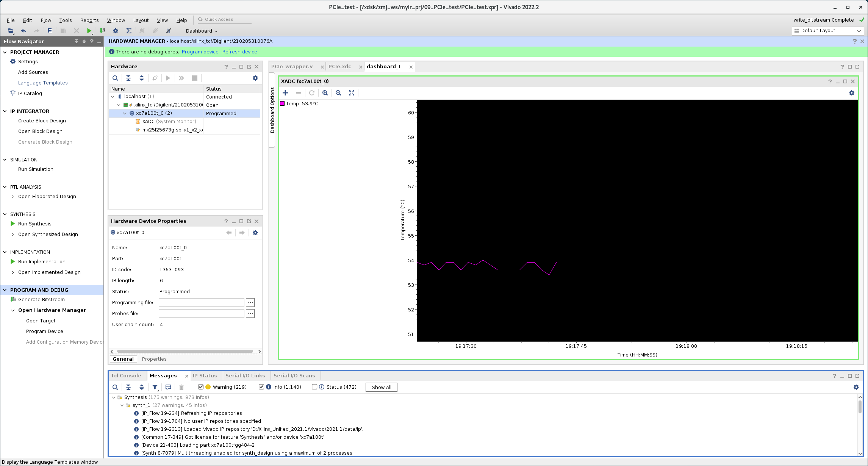Collapse the PROJECT MANAGER section

5,52
